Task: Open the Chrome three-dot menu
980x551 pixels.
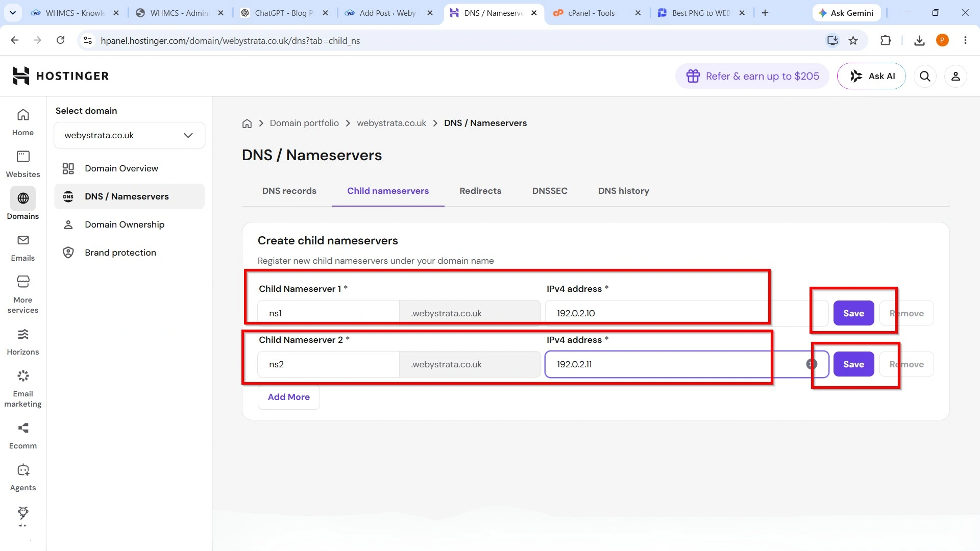Action: (x=965, y=40)
